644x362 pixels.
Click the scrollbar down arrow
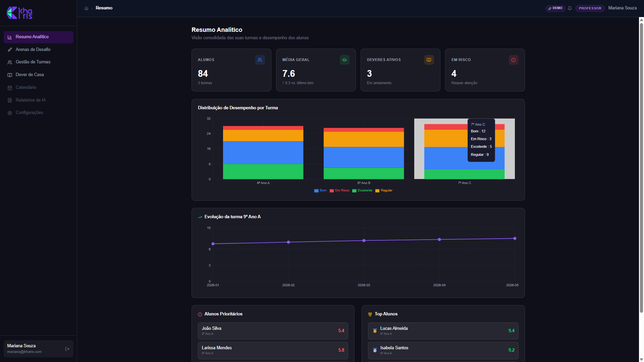tap(641, 359)
